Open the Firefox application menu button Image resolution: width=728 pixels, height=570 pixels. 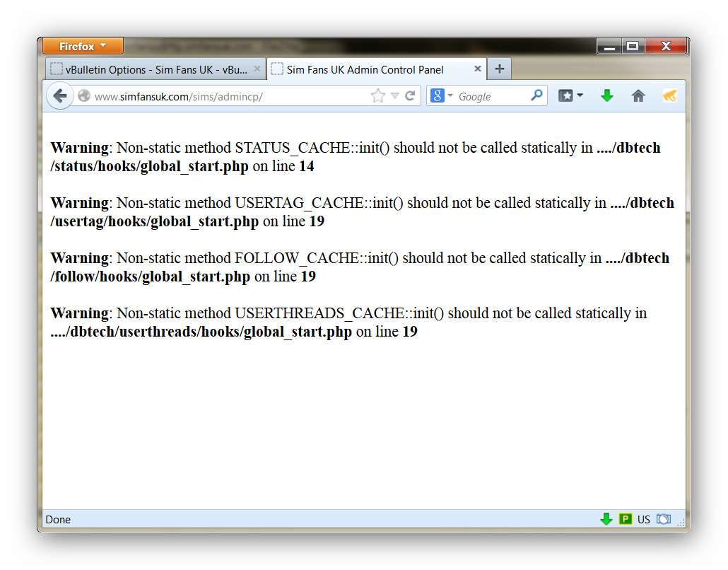point(83,46)
